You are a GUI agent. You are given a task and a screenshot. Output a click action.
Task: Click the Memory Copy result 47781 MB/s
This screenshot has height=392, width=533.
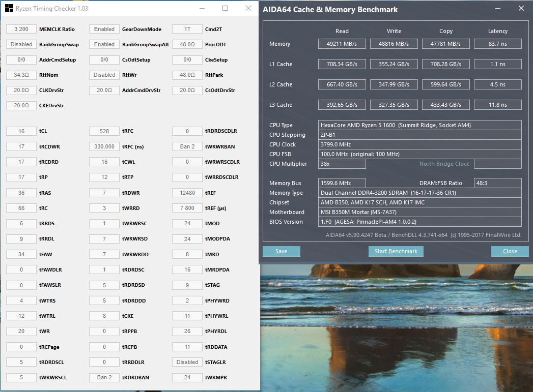445,44
